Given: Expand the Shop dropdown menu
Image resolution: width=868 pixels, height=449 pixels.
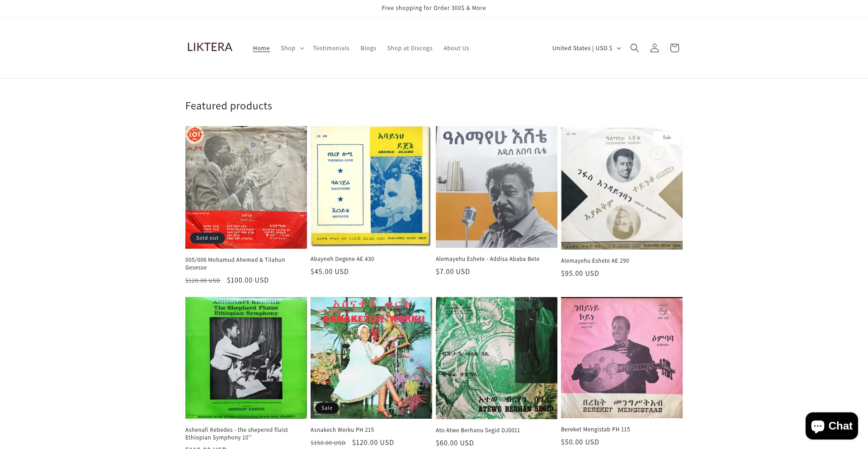Looking at the screenshot, I should 292,48.
